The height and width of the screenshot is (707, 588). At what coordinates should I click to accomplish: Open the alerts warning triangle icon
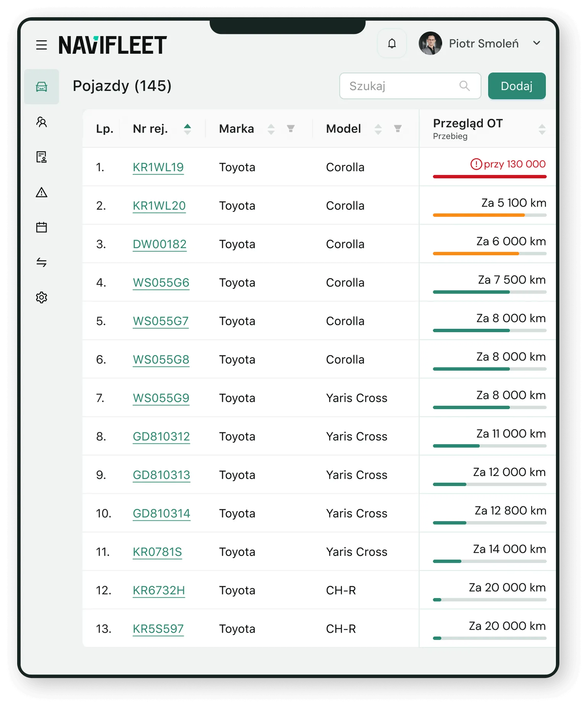[42, 192]
